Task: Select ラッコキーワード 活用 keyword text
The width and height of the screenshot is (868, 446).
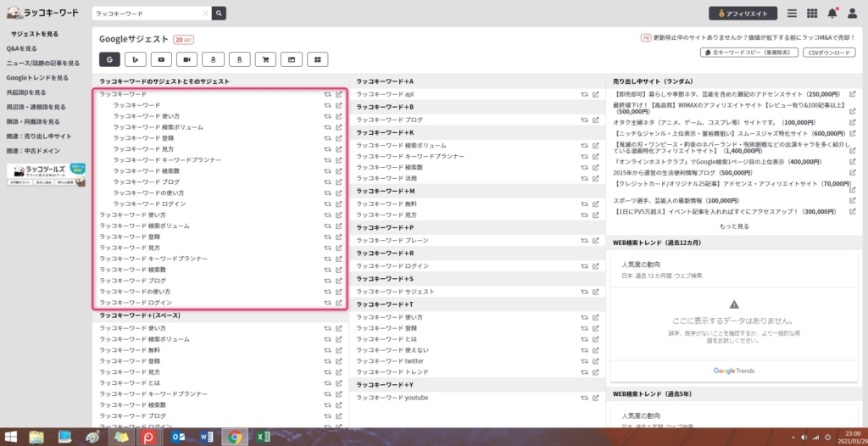Action: click(x=387, y=178)
